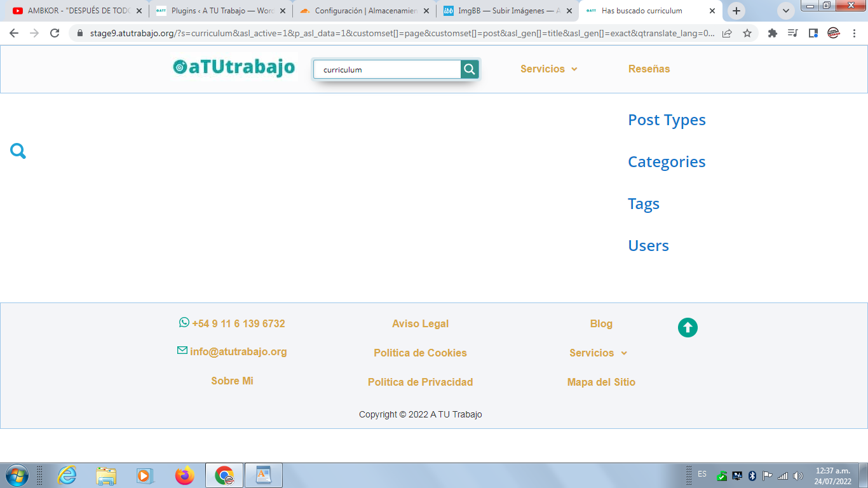
Task: Close the Plugins A TU Trabajo tab
Action: pyautogui.click(x=283, y=11)
